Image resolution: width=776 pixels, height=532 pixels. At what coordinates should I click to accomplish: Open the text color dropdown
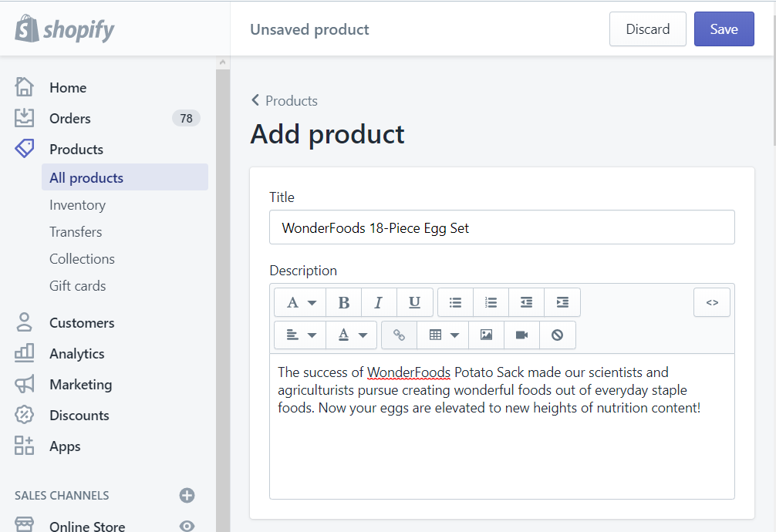352,335
